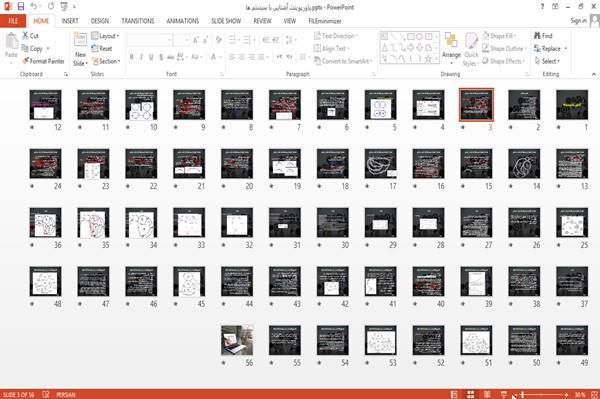
Task: Switch to the INSERT tab
Action: pos(70,21)
